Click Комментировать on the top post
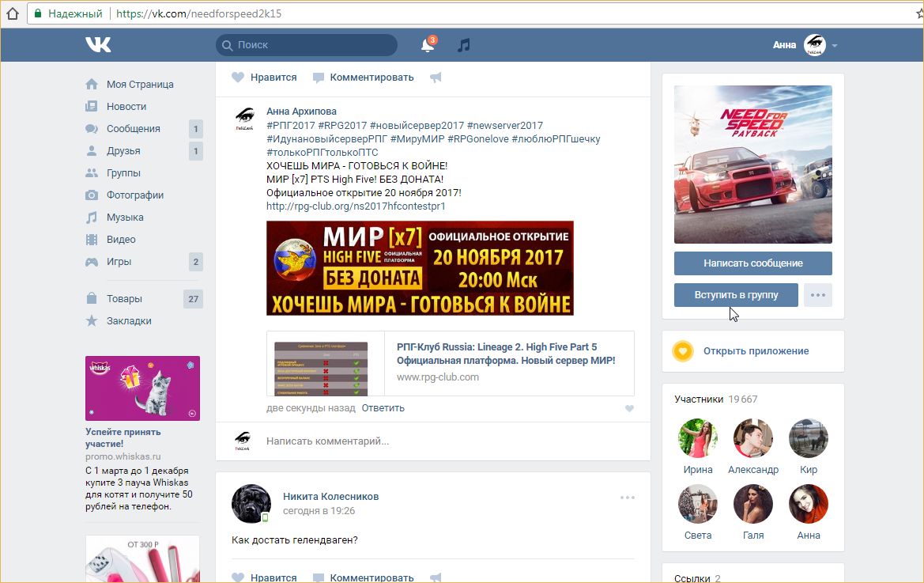 (363, 78)
